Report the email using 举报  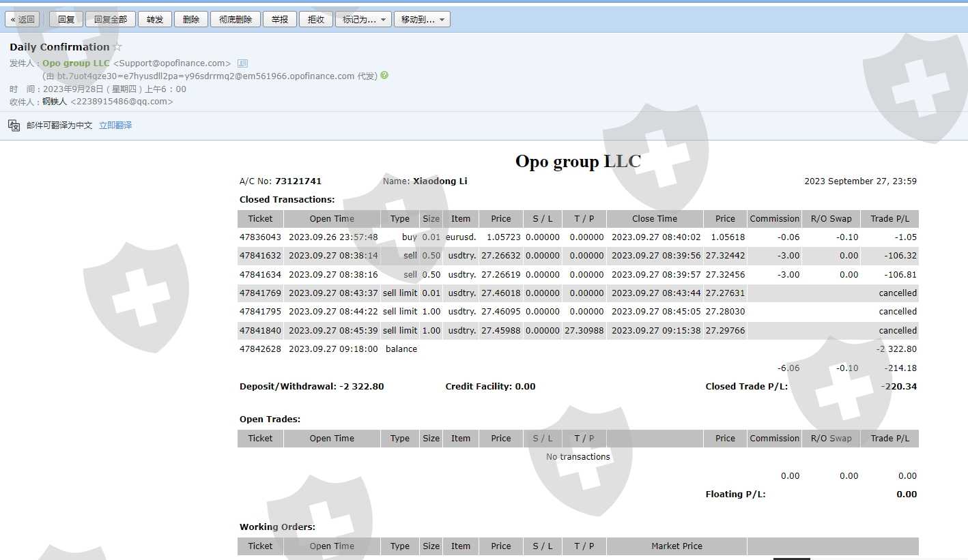pyautogui.click(x=280, y=20)
